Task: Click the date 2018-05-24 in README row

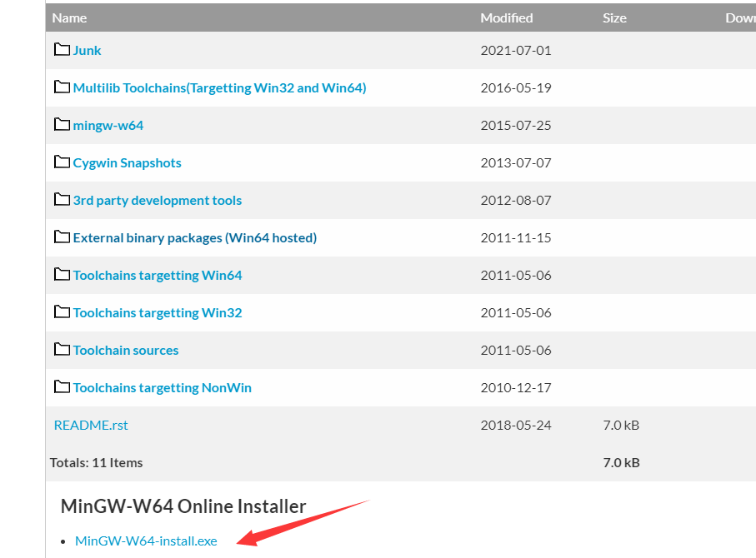Action: point(516,425)
